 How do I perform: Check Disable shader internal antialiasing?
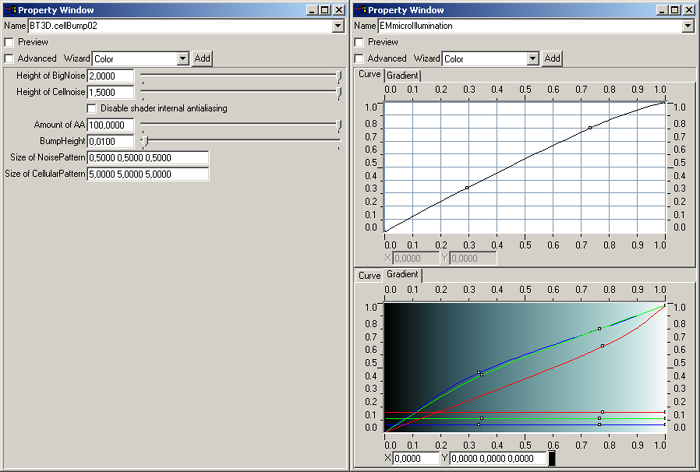[93, 108]
